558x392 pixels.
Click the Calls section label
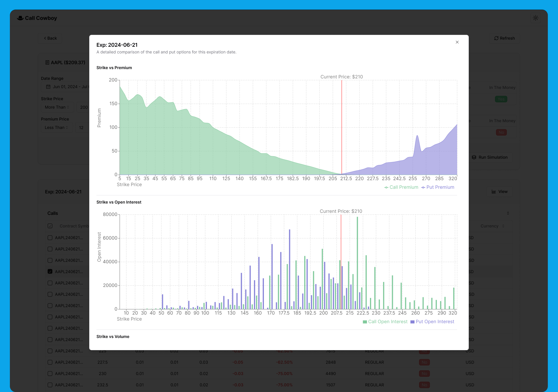53,213
